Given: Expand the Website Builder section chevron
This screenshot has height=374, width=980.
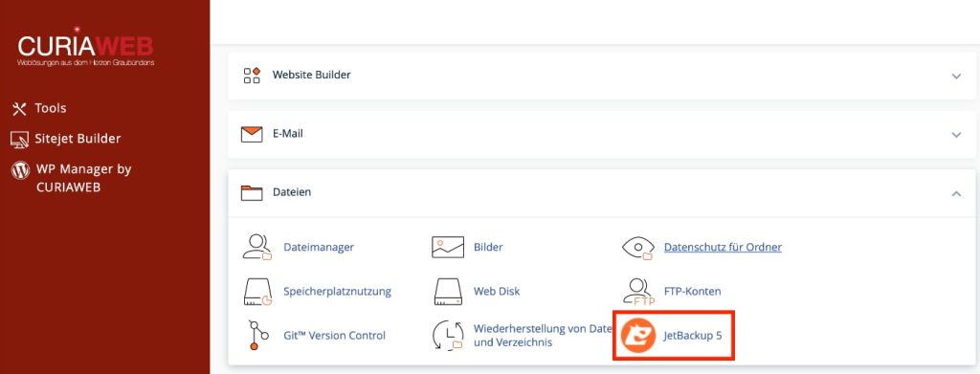Looking at the screenshot, I should point(956,77).
